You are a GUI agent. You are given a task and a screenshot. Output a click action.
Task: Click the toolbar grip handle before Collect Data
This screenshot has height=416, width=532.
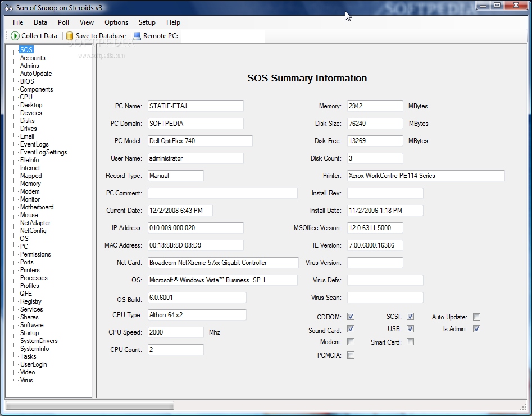(7, 36)
